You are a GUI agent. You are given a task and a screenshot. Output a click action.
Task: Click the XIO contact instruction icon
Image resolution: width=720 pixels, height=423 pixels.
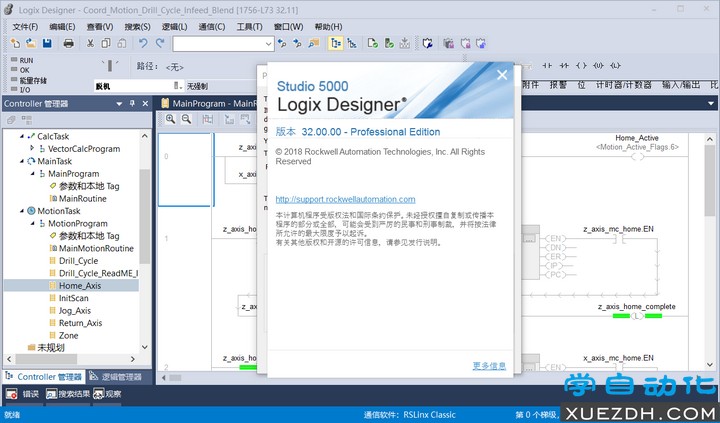point(564,66)
